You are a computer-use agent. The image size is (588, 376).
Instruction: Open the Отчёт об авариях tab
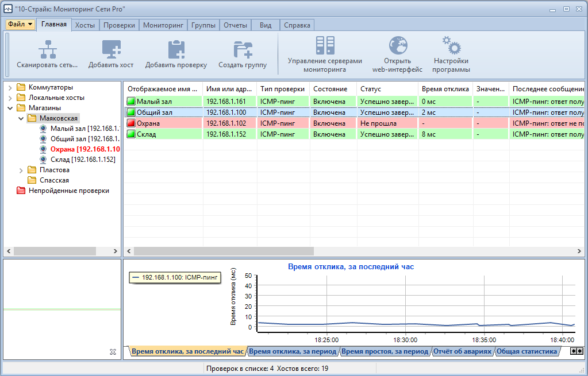point(463,351)
